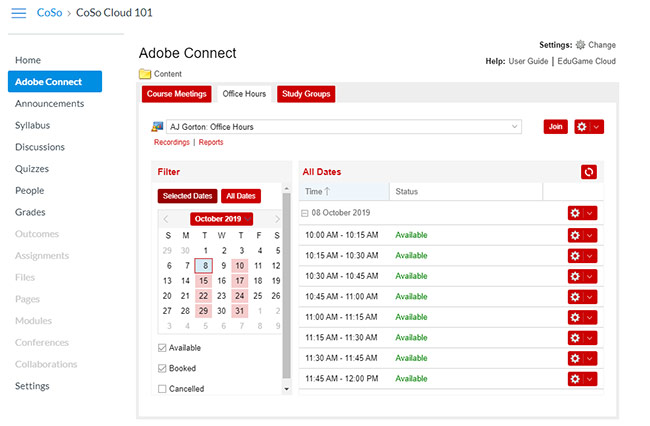Click Filter panel scroll down arrow
Screen dimensions: 650x426
pos(286,389)
